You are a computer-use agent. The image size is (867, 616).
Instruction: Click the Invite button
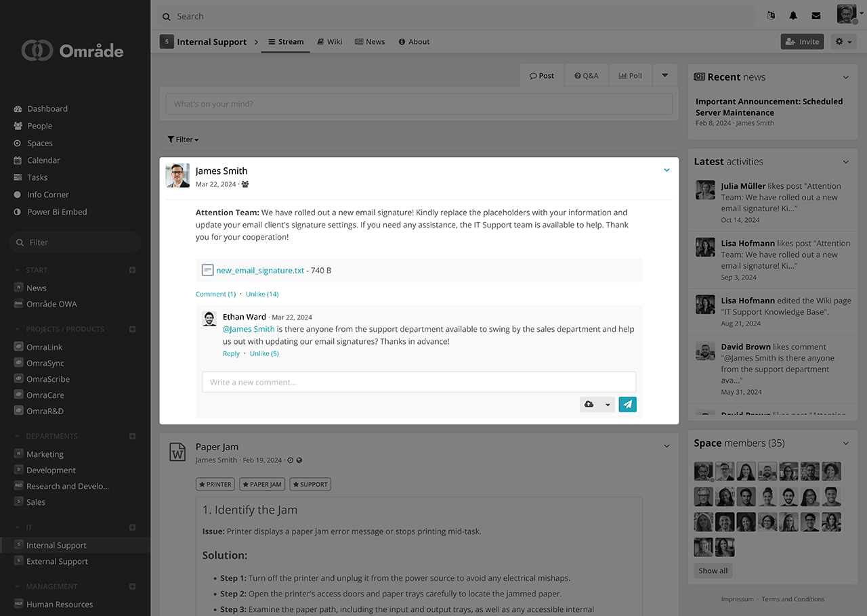[x=802, y=42]
